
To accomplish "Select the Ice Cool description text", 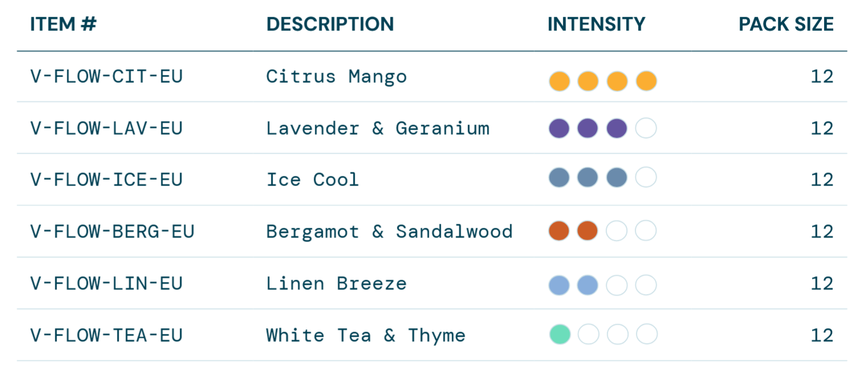I will tap(313, 180).
